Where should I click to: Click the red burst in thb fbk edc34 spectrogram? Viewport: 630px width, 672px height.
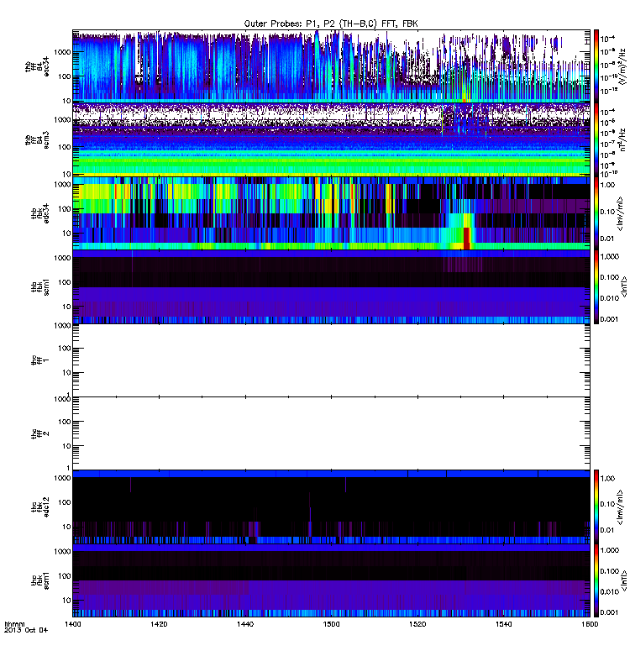[467, 239]
